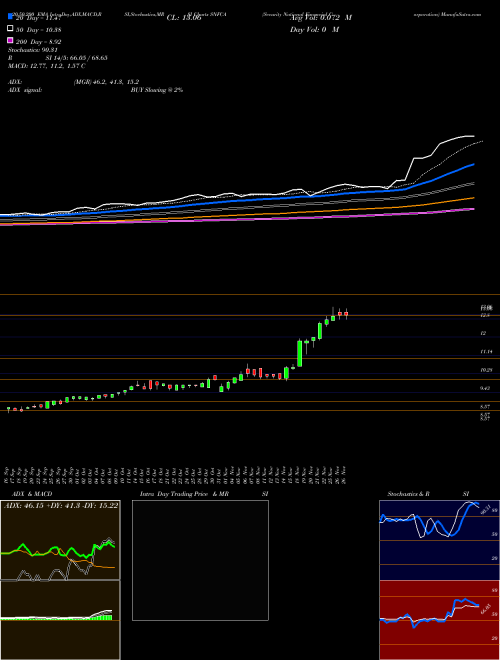Click the ADX '(MGR) 46.2, 41.3, 15.2' values
Viewport: 500px width, 660px height.
(106, 82)
